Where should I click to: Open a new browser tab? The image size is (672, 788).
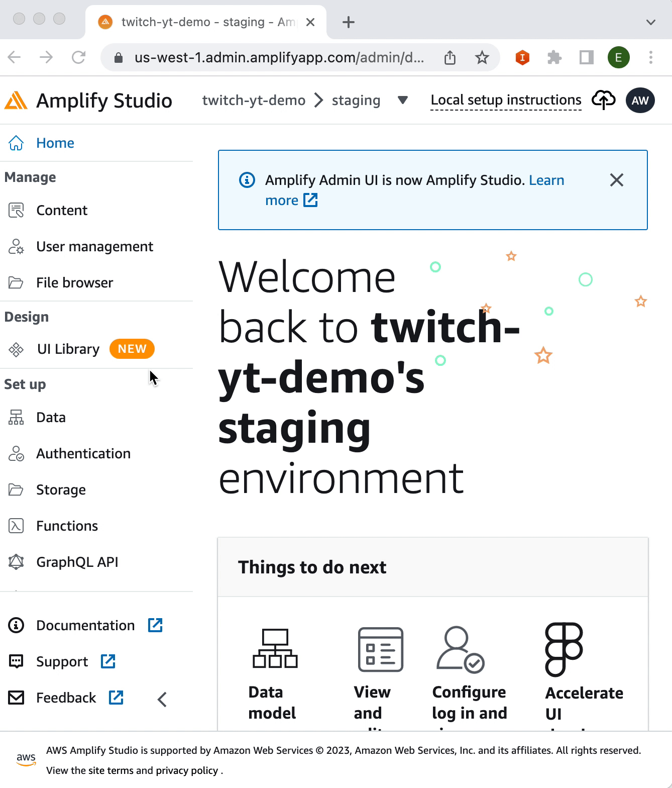click(x=348, y=22)
